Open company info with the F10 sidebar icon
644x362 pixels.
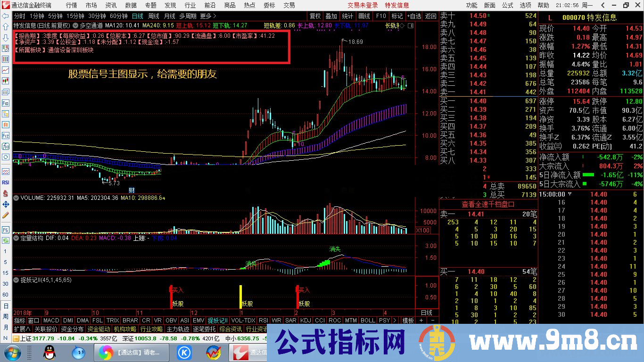(x=5, y=104)
